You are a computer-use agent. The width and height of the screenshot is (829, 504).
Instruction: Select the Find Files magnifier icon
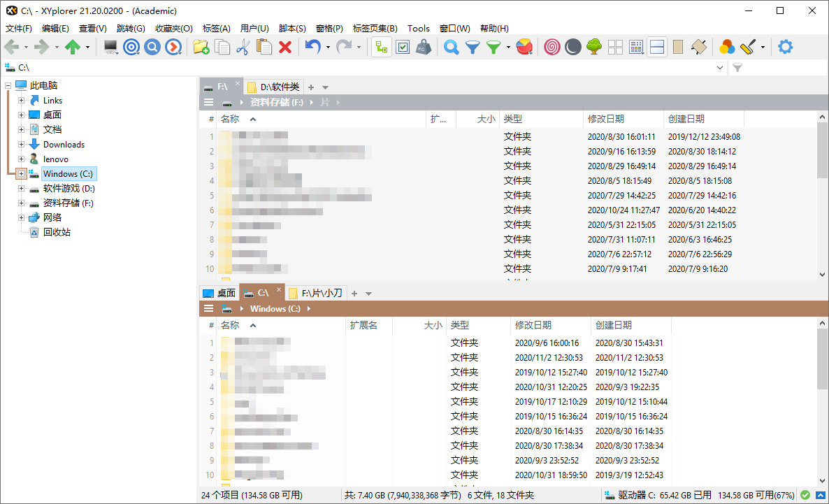(452, 47)
